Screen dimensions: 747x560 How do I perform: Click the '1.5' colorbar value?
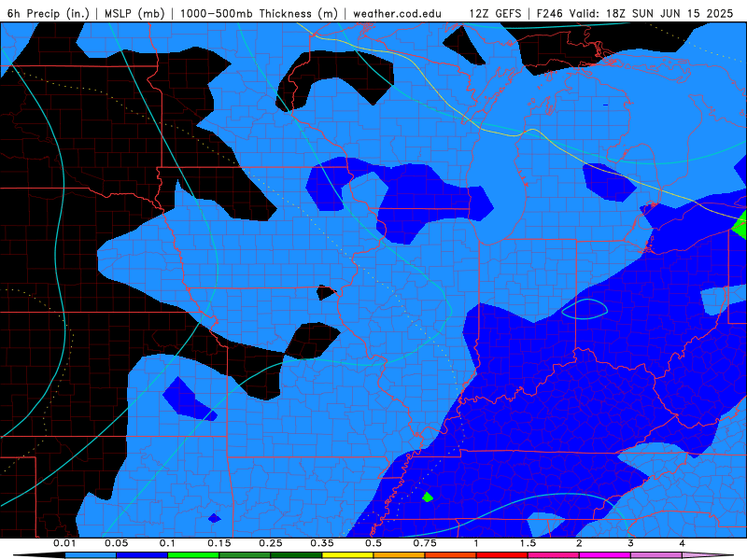click(528, 543)
